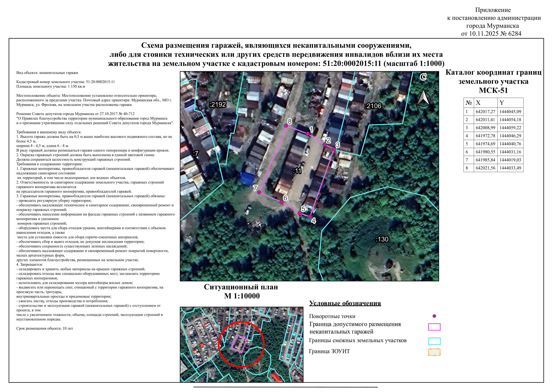Click the magenta rectangle legend swatch

coord(434,327)
